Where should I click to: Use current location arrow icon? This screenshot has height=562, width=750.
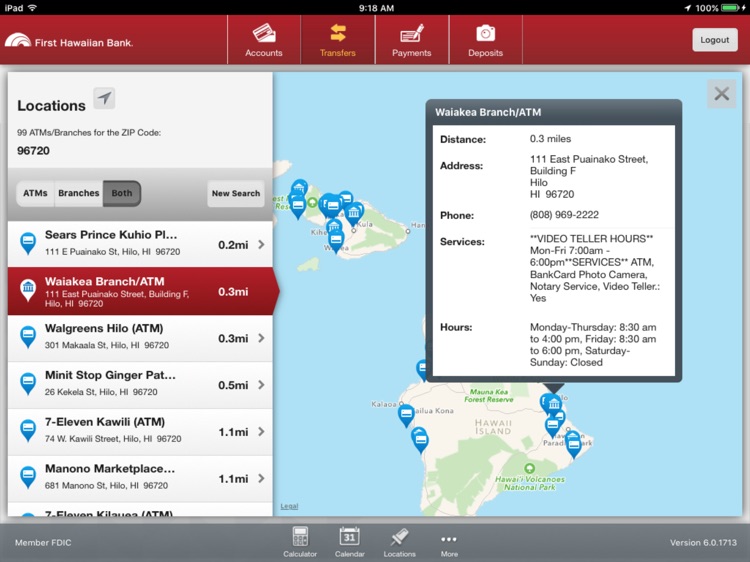(104, 99)
